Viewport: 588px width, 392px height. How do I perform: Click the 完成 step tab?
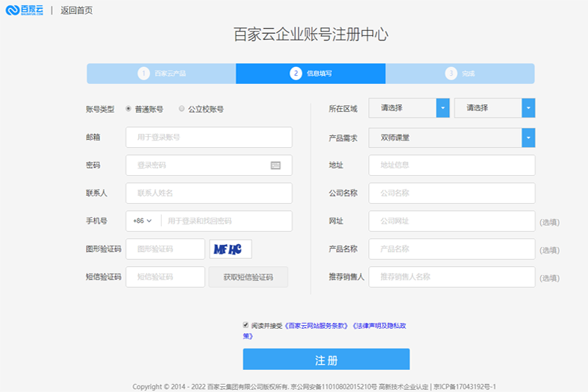pos(460,74)
